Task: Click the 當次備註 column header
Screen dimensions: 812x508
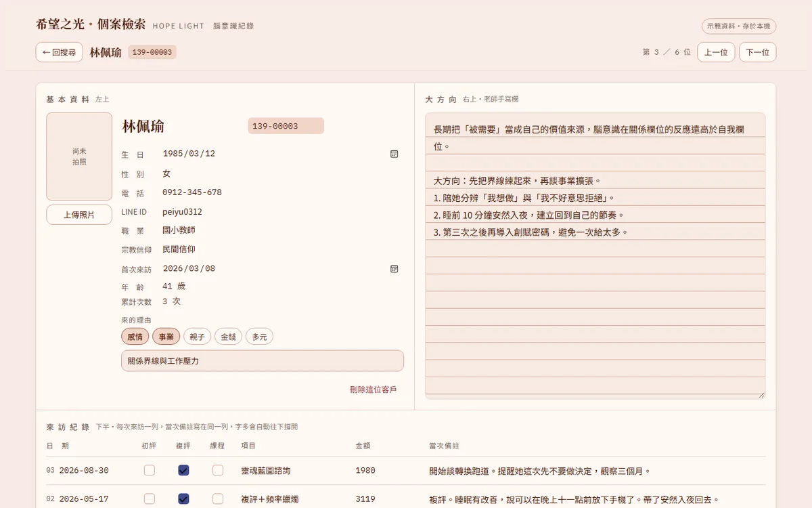Action: click(445, 446)
